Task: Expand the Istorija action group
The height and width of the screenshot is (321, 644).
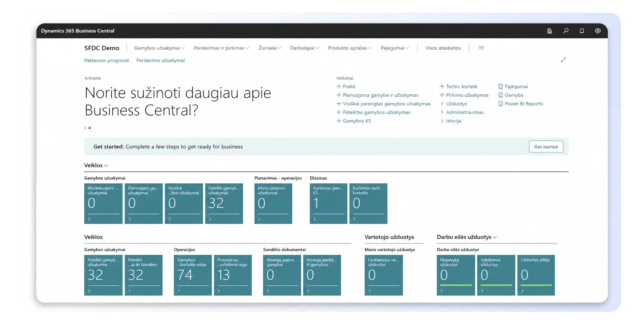Action: (x=451, y=121)
